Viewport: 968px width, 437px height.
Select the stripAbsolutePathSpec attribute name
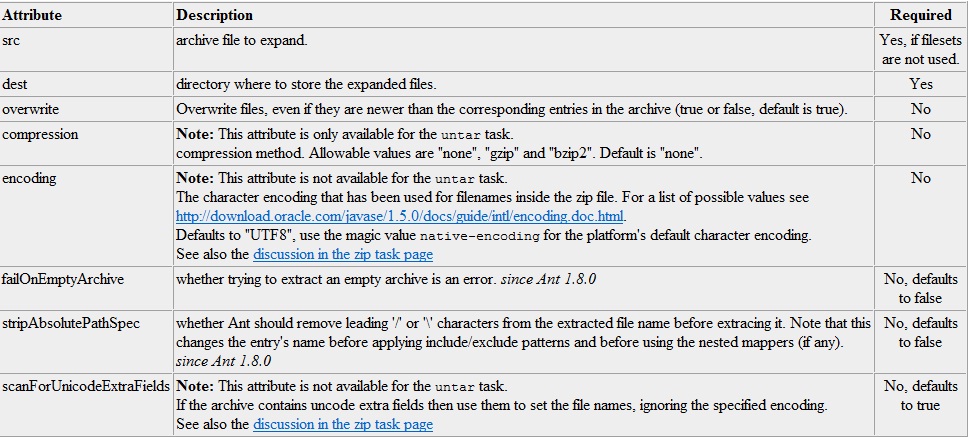(71, 323)
